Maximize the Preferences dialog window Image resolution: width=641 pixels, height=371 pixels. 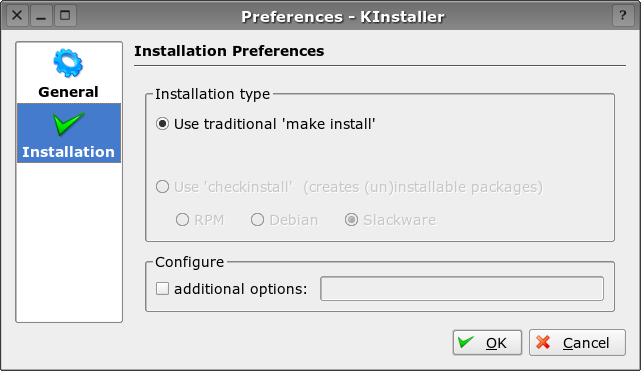click(65, 16)
